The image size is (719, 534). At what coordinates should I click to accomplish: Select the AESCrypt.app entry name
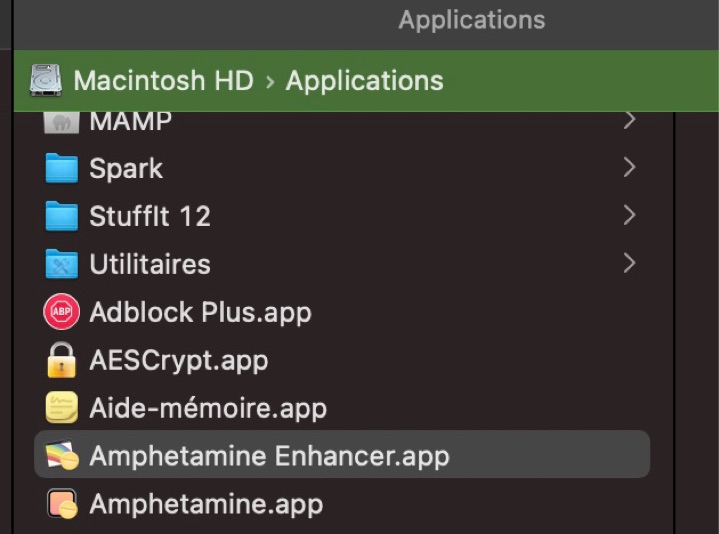[178, 360]
